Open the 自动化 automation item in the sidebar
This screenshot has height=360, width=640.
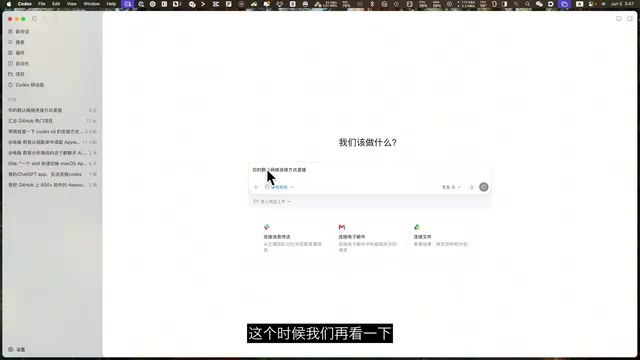(x=19, y=63)
